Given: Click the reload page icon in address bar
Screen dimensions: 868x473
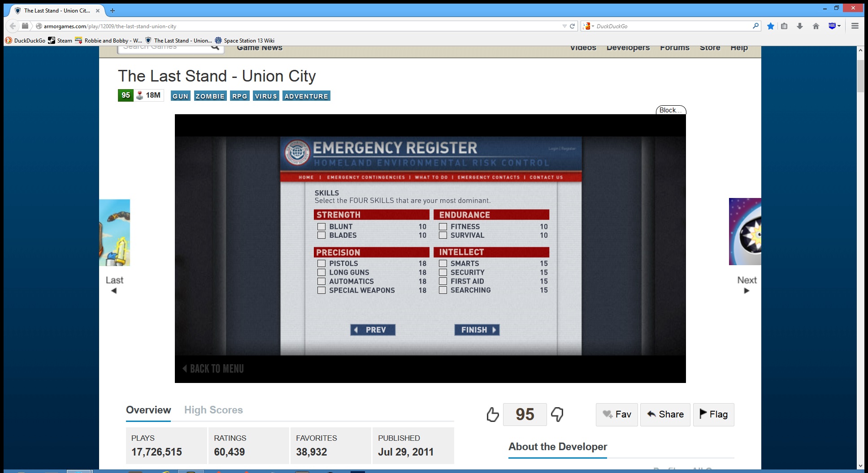Looking at the screenshot, I should tap(572, 26).
